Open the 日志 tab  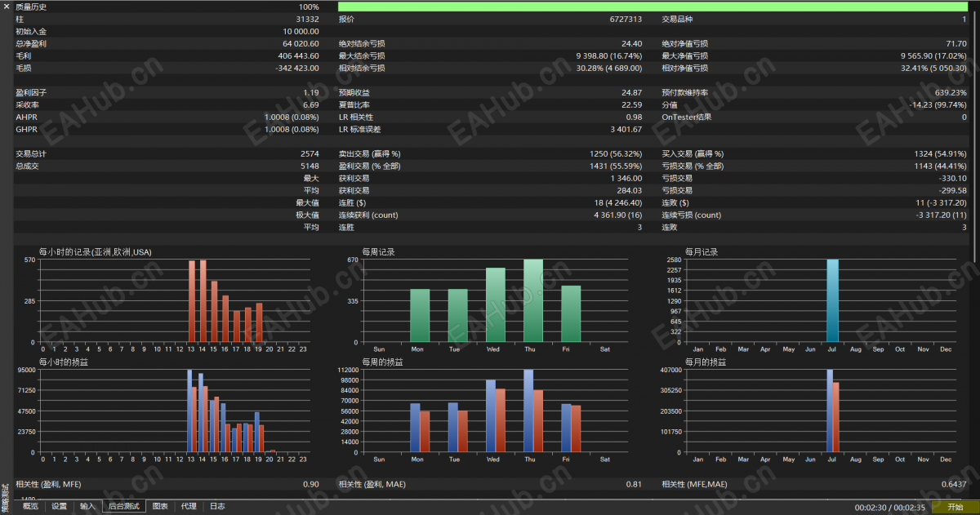click(x=217, y=506)
